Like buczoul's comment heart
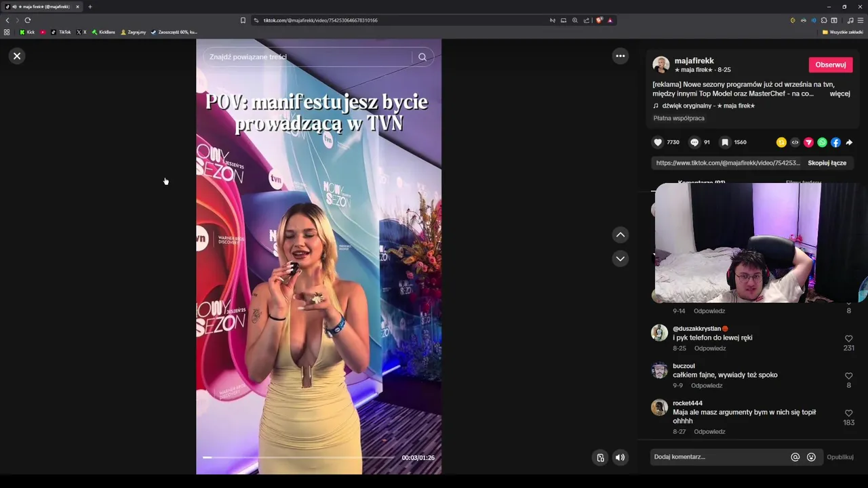Screen dimensions: 868x488 coord(848,375)
